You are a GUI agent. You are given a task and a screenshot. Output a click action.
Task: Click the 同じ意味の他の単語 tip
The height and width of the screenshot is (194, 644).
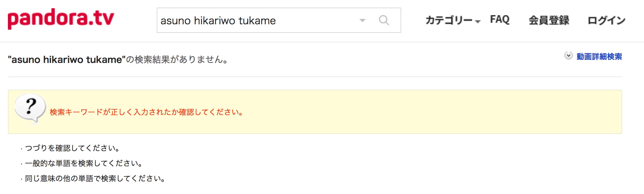point(95,178)
